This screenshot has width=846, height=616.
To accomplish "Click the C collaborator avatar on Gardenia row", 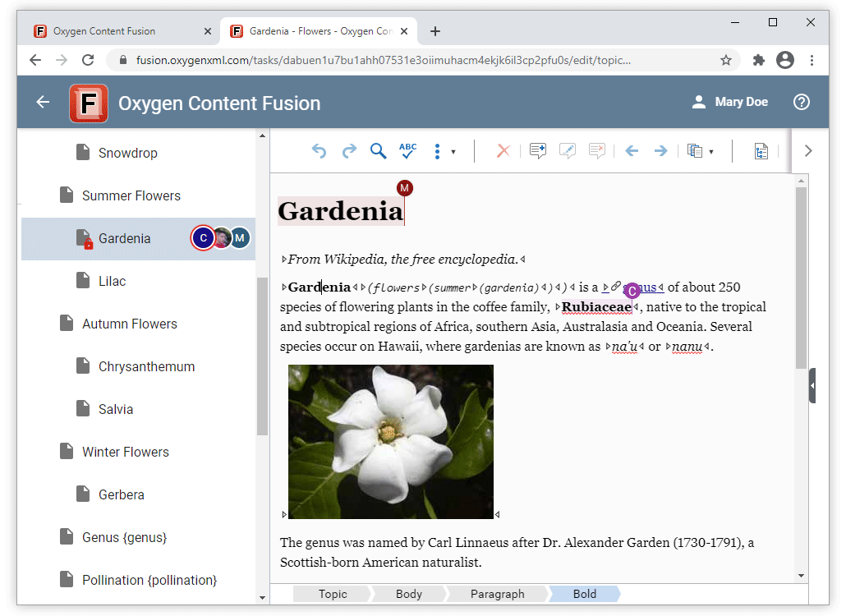I will tap(204, 238).
